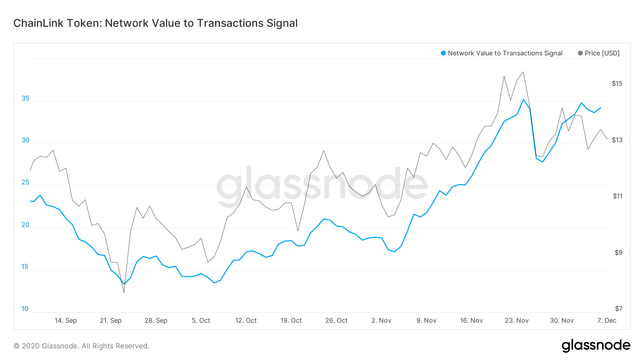Screen dimensions: 644x362
Task: Click the blue legend dot for NVT Signal
Action: (x=443, y=53)
